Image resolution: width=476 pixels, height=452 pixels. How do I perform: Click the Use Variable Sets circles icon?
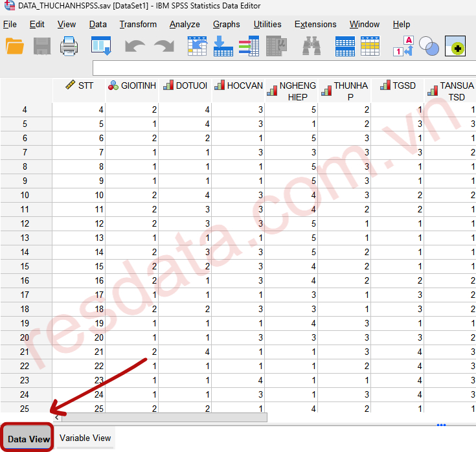[x=429, y=47]
